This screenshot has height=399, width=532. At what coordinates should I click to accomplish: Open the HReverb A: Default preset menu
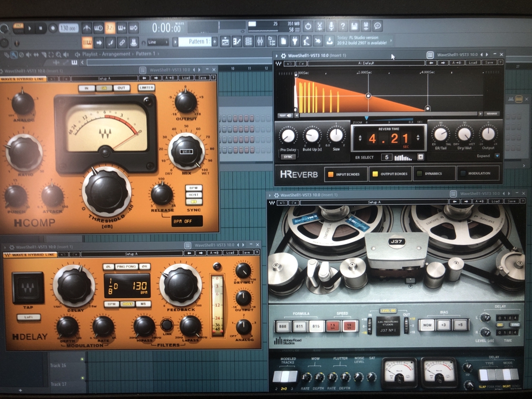tap(366, 63)
